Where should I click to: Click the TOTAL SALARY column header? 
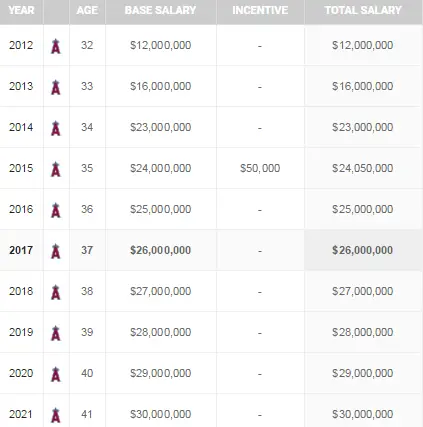363,10
